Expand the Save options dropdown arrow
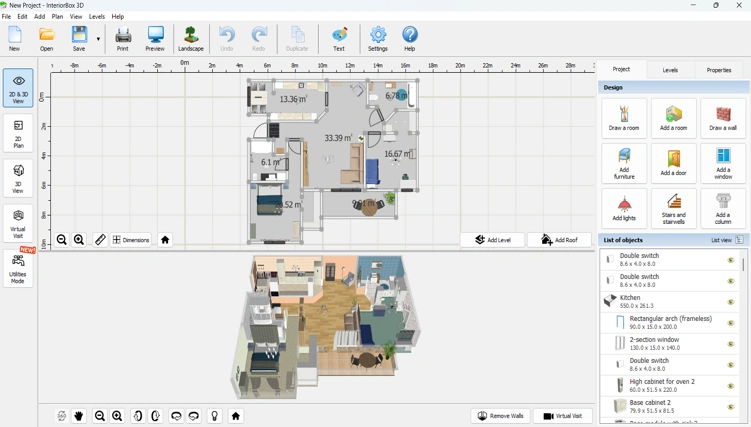This screenshot has height=427, width=751. click(x=98, y=39)
